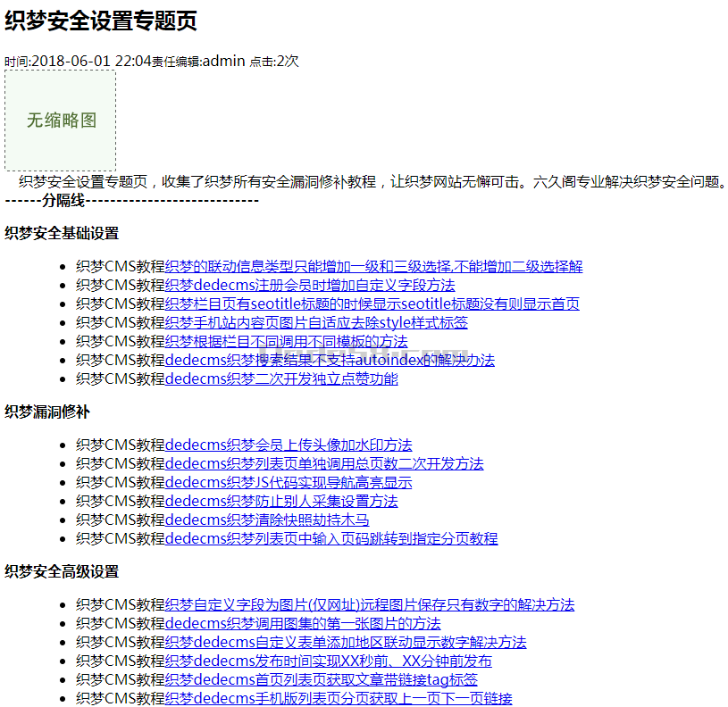
Task: Open 织梦手机站内容页图片自适应 link
Action: [316, 322]
